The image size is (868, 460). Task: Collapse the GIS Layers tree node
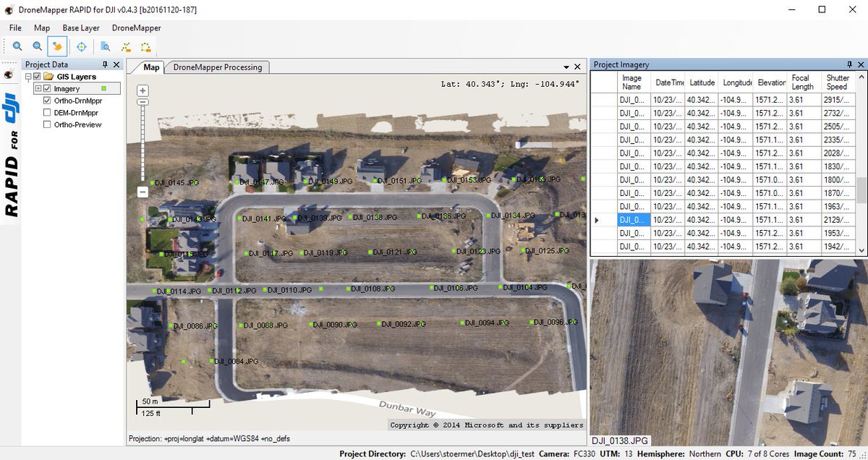point(28,76)
